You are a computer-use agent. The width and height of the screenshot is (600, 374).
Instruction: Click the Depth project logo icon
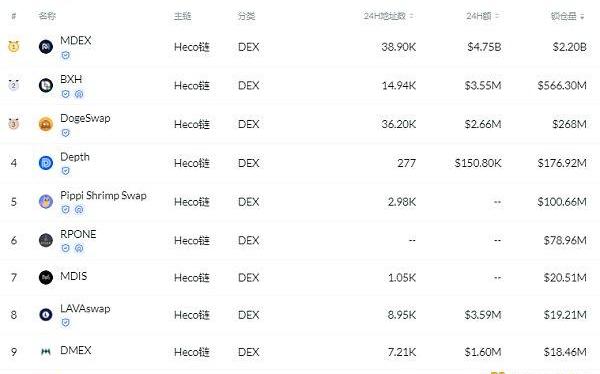click(46, 163)
